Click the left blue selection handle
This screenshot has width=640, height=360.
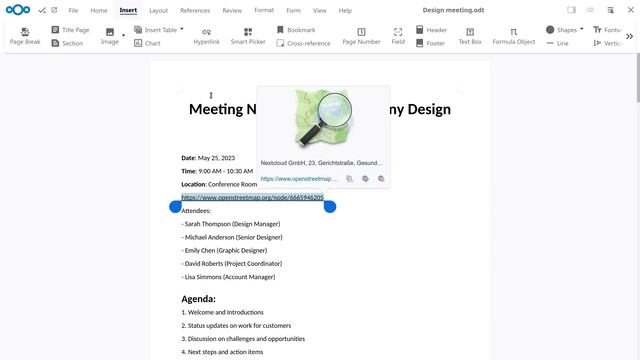[x=175, y=207]
